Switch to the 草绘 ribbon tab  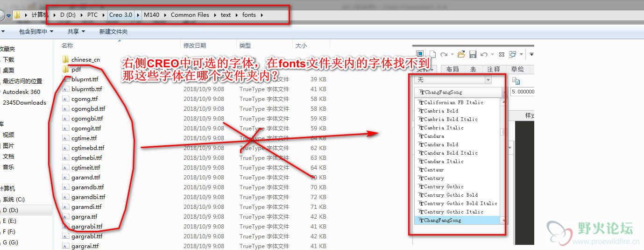(x=517, y=69)
